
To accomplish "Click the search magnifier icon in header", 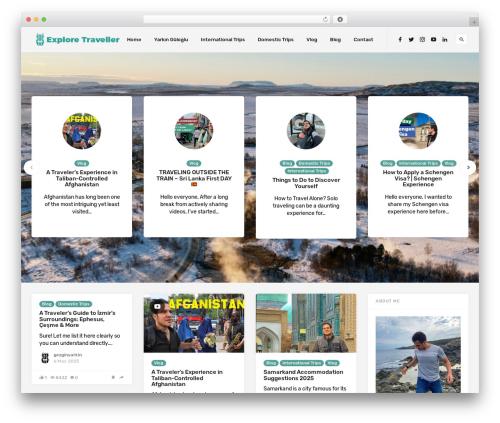I will (461, 39).
